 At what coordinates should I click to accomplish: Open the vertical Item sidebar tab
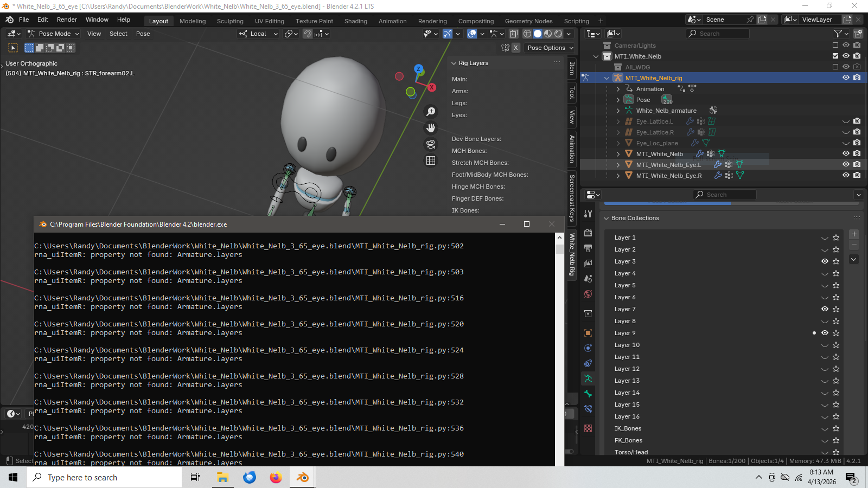coord(572,68)
